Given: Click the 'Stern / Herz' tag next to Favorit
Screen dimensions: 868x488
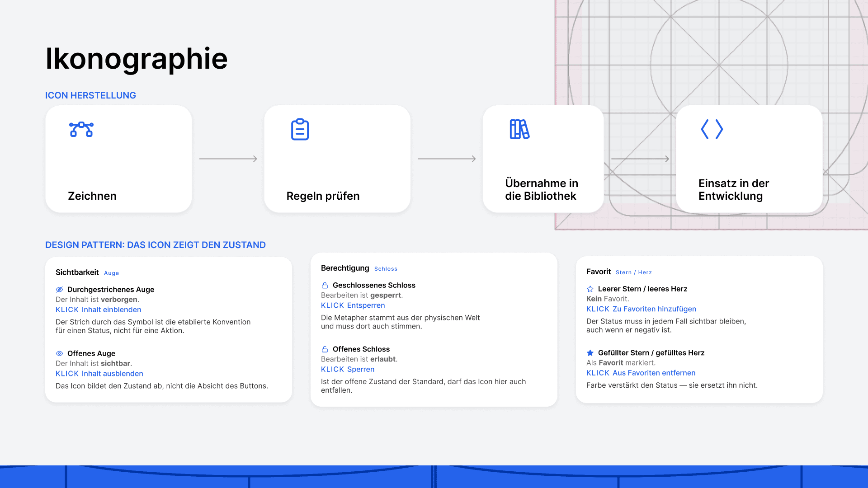Looking at the screenshot, I should click(634, 272).
